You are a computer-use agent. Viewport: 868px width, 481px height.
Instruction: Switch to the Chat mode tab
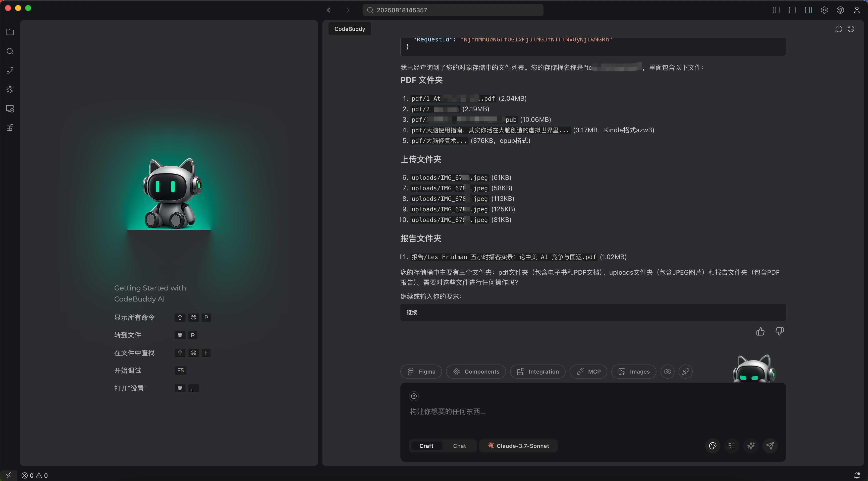(459, 446)
